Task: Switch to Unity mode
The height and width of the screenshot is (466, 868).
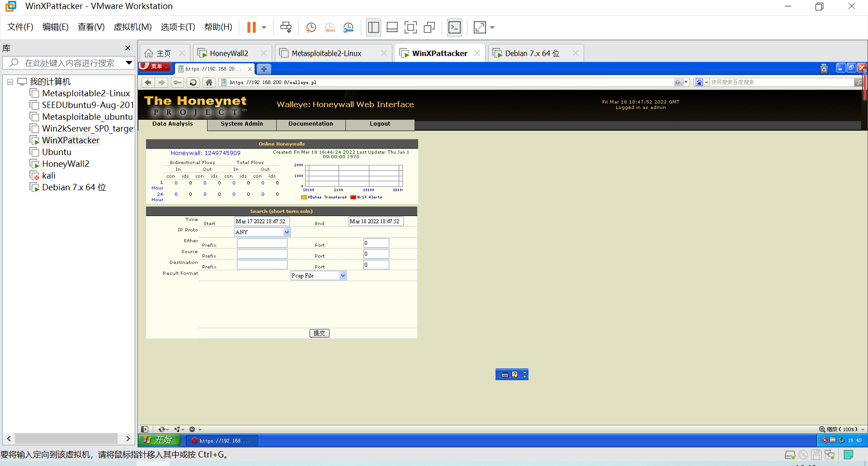Action: click(429, 28)
